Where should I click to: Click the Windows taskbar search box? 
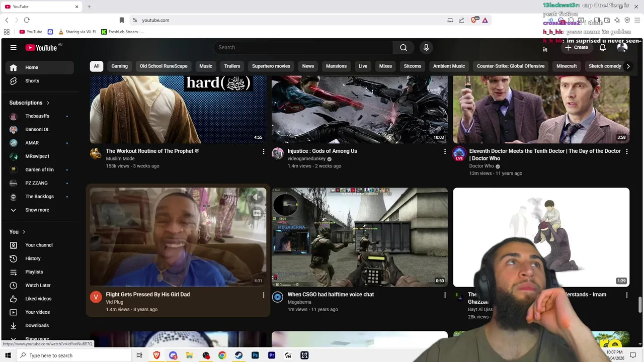click(x=73, y=355)
